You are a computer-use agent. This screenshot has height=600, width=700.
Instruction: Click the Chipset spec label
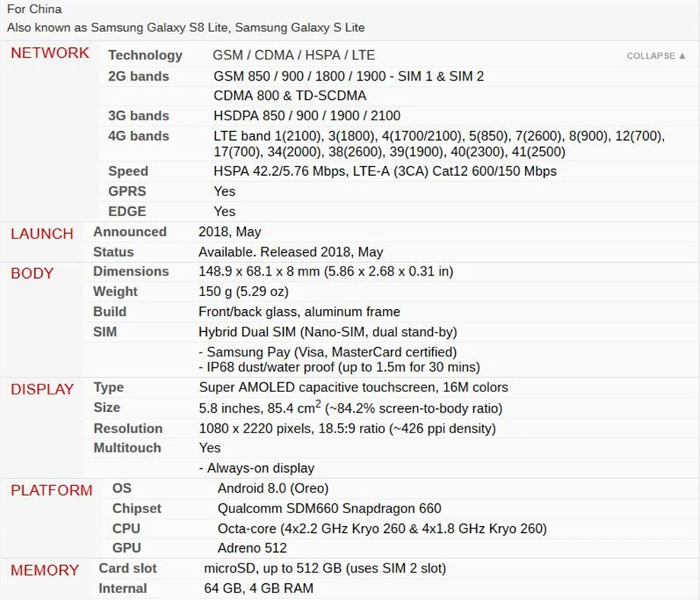tap(137, 509)
